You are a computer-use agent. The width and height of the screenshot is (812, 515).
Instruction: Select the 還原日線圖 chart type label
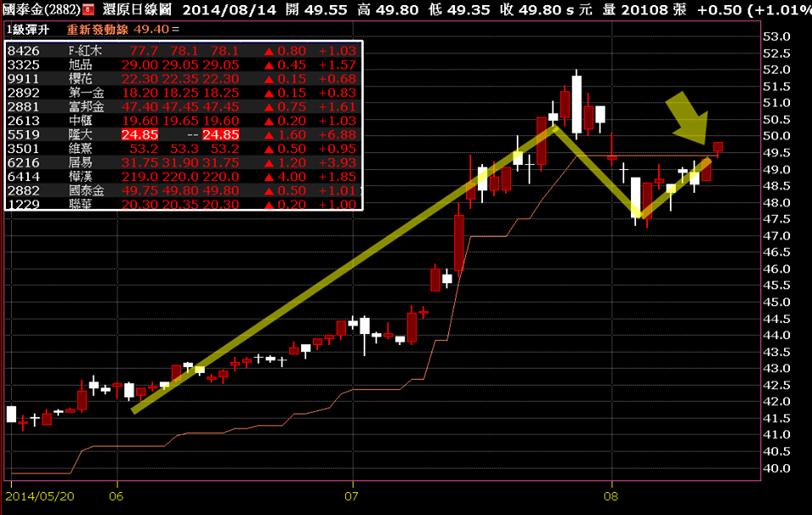tap(137, 9)
